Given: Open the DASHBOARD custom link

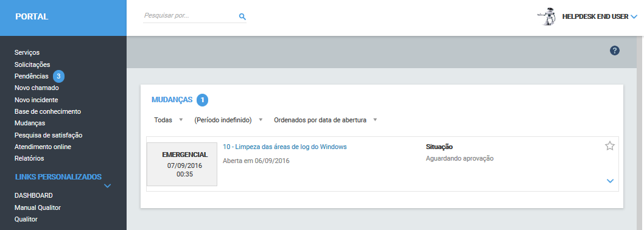Looking at the screenshot, I should click(x=33, y=195).
